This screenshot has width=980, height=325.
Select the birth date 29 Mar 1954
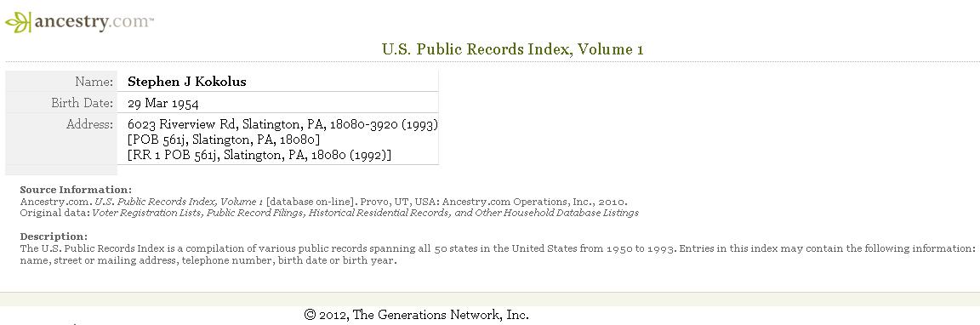163,103
